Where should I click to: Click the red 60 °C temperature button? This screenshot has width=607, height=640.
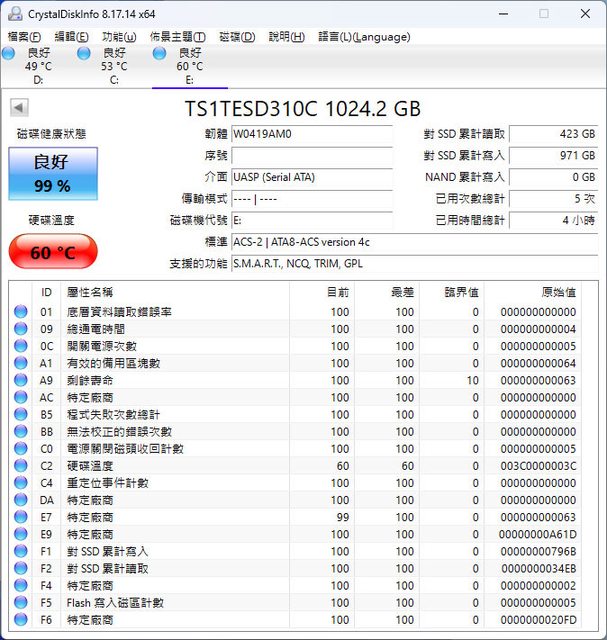[53, 251]
